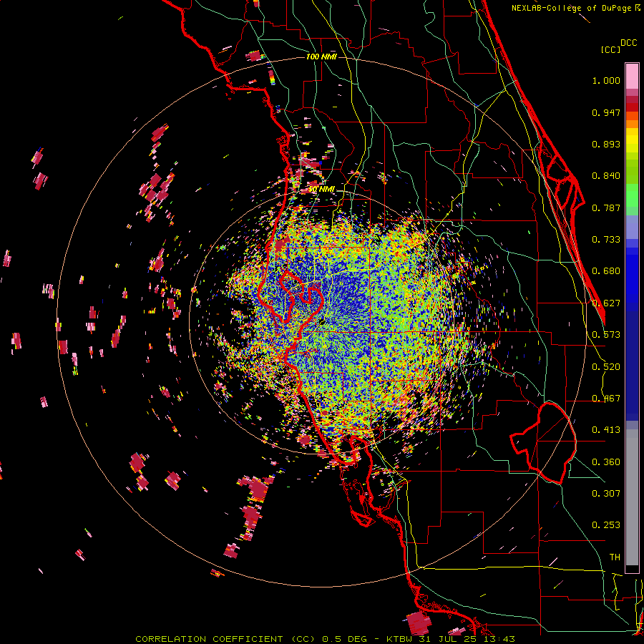644x644 pixels.
Task: Pick the pink segment atop the color bar
Action: [632, 76]
